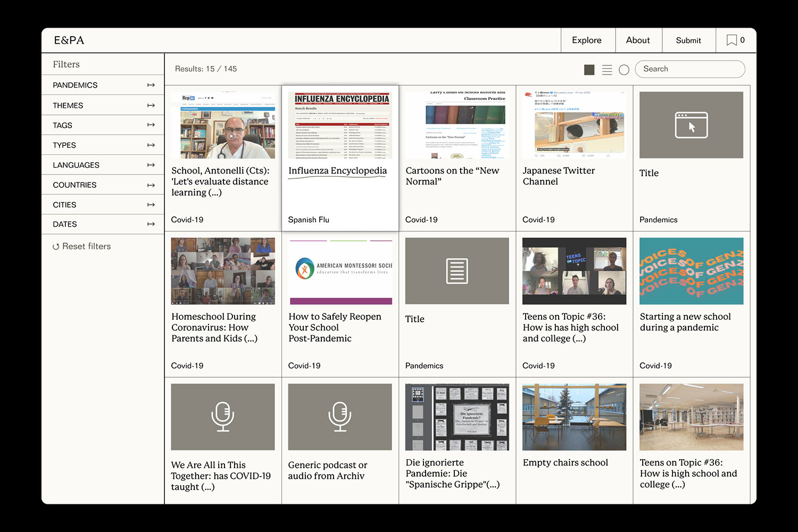Click the Submit button in header

click(x=688, y=40)
